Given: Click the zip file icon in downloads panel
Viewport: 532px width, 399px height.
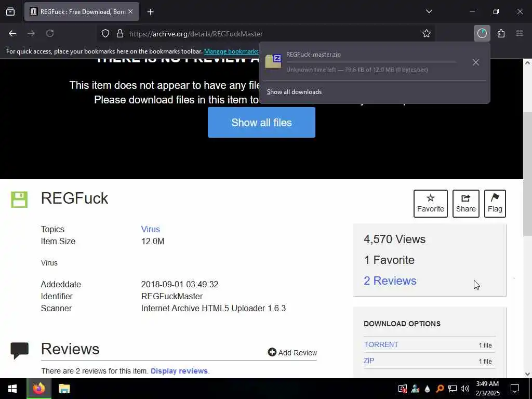Looking at the screenshot, I should (x=273, y=61).
